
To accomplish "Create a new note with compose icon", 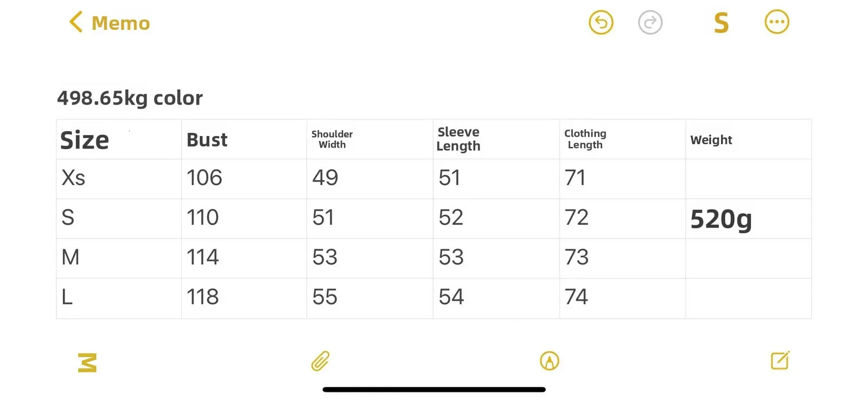I will tap(780, 360).
